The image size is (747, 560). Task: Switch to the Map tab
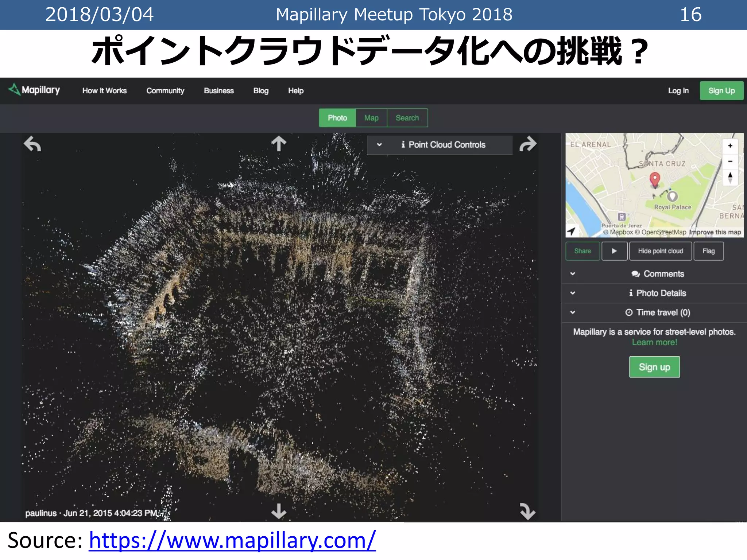[x=371, y=118]
